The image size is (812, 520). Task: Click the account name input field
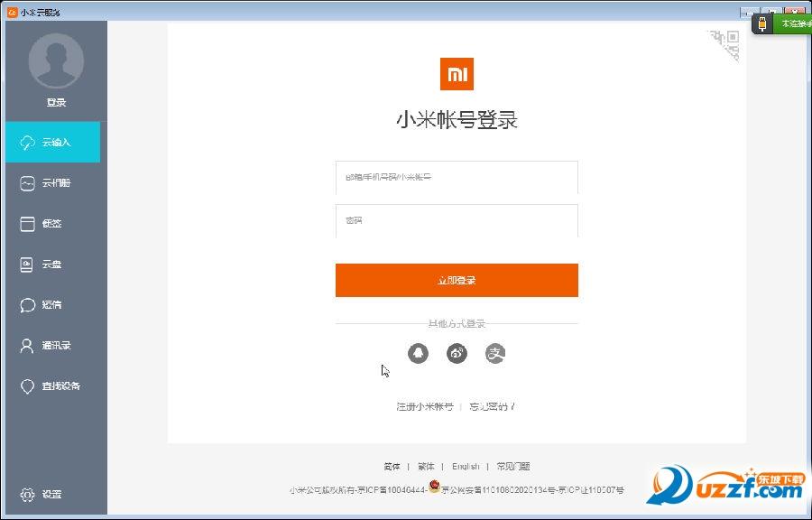(457, 179)
